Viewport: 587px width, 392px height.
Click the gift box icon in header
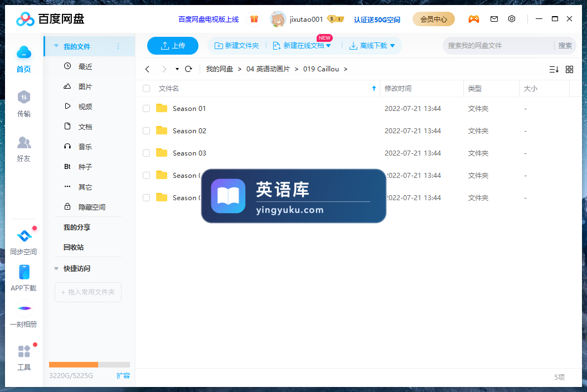(x=254, y=19)
